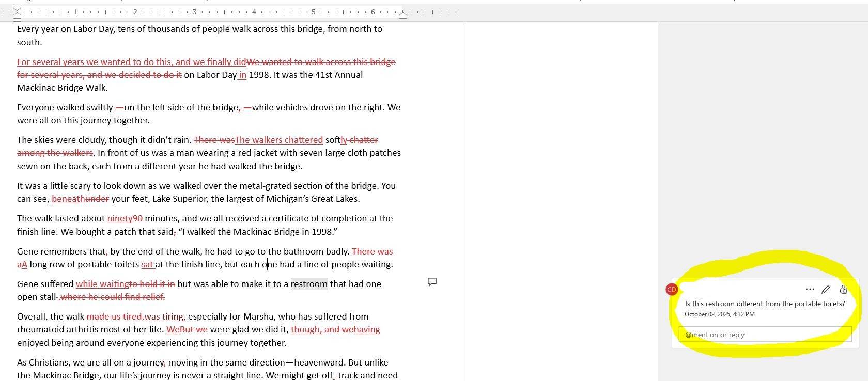868x381 pixels.
Task: Click the inserted text 'was tiring,'
Action: (x=164, y=317)
